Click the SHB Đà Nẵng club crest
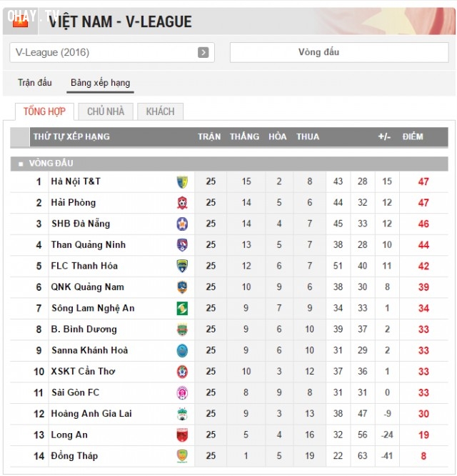The height and width of the screenshot is (476, 457). coord(182,224)
